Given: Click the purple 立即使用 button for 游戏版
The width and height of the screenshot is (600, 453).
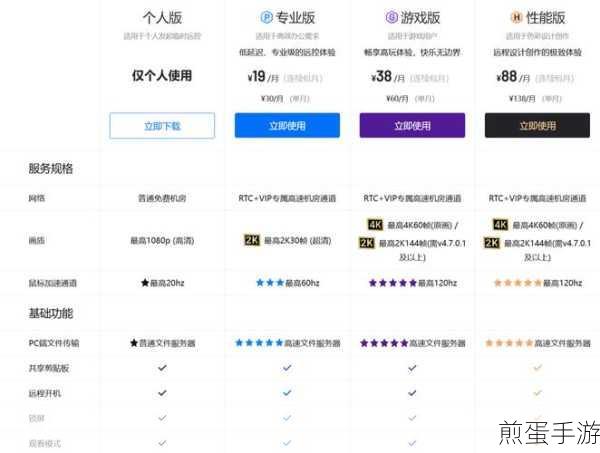Looking at the screenshot, I should pyautogui.click(x=412, y=125).
